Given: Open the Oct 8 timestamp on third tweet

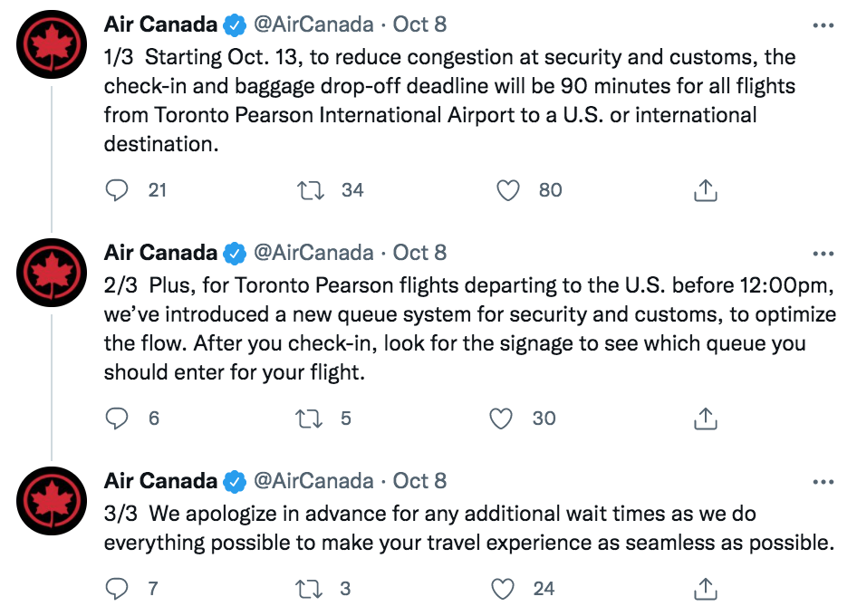Looking at the screenshot, I should coord(419,481).
